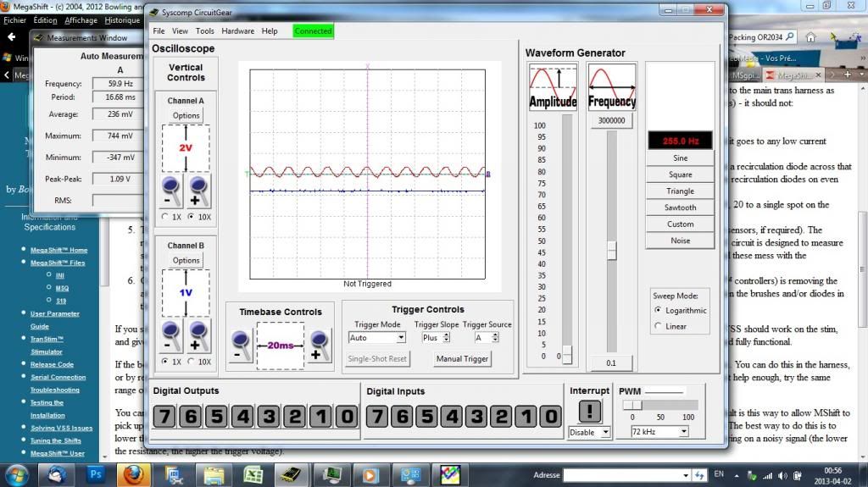The width and height of the screenshot is (868, 487).
Task: Click the amplitude slider handle
Action: 567,355
